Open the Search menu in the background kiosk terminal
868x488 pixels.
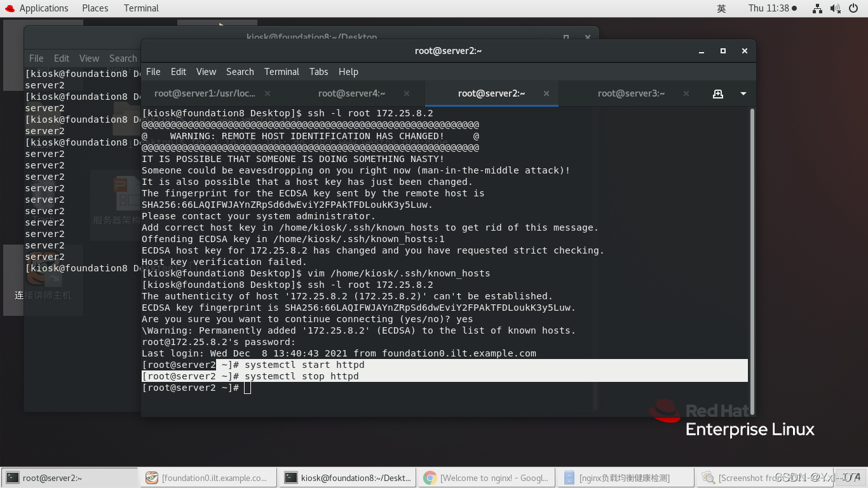point(123,58)
